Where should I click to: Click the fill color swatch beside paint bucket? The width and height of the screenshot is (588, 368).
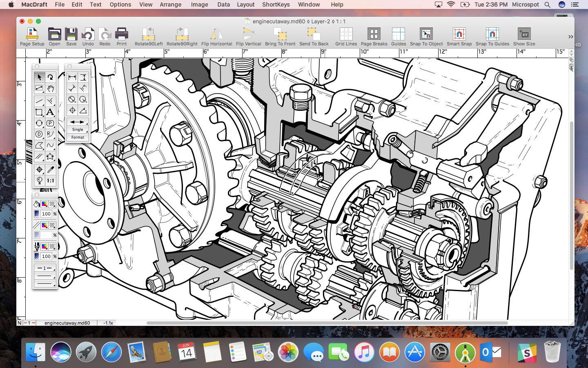point(45,204)
